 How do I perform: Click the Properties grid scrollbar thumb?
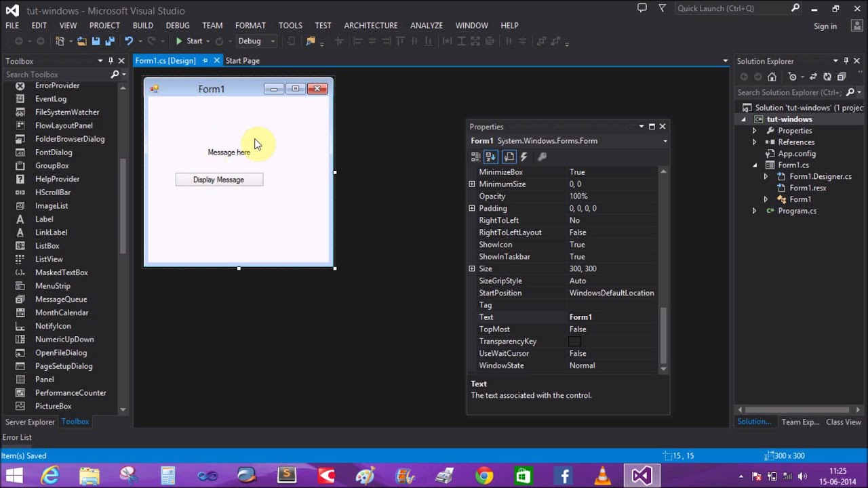pos(663,335)
